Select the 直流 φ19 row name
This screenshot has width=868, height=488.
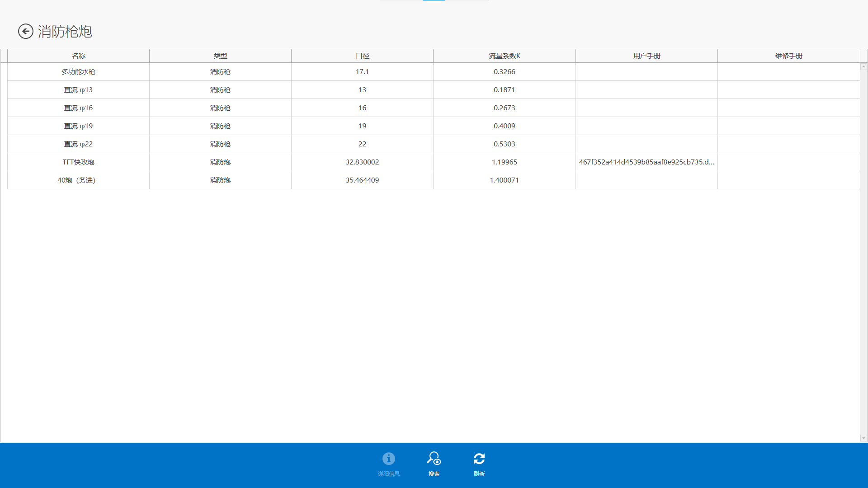pos(79,126)
